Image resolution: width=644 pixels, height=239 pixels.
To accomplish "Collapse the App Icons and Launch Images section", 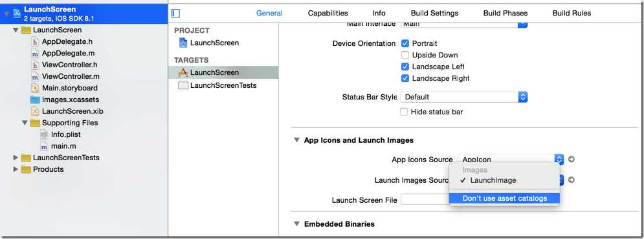I will click(296, 140).
